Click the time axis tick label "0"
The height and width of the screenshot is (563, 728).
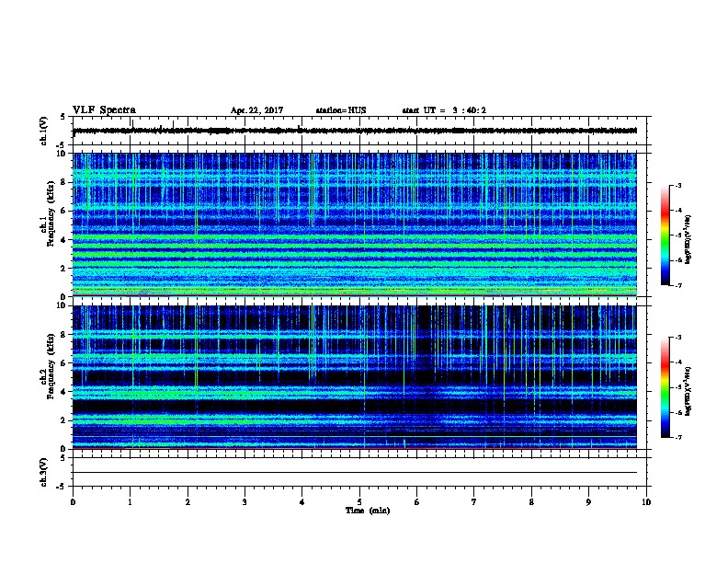point(73,502)
